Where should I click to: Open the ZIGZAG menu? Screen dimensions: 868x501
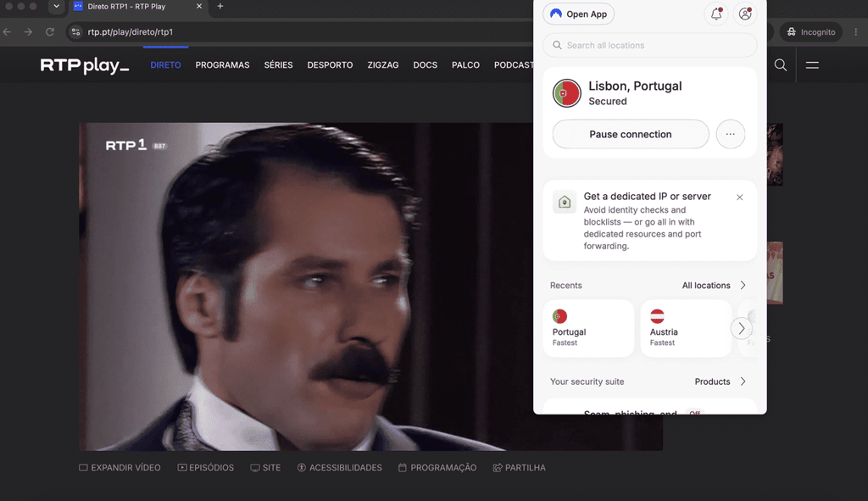[383, 64]
